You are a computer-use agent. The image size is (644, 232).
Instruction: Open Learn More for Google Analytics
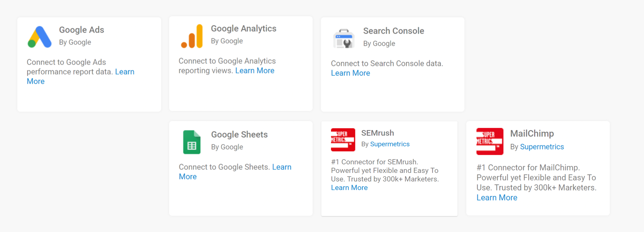click(x=255, y=70)
